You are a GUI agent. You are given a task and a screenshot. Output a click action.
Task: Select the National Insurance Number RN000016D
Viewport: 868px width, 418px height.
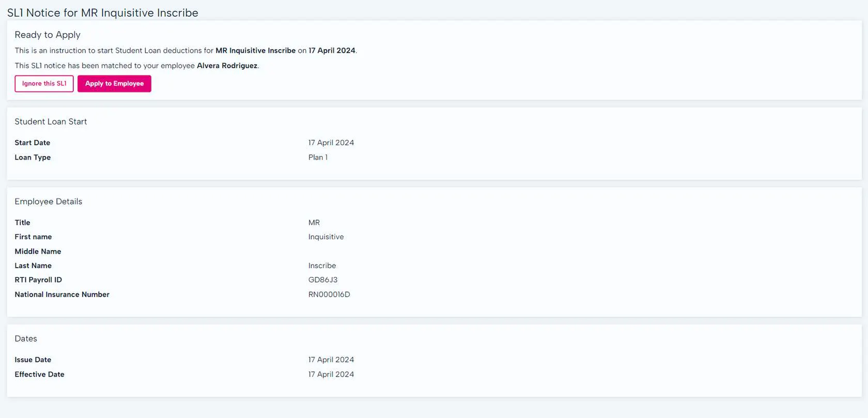(329, 295)
